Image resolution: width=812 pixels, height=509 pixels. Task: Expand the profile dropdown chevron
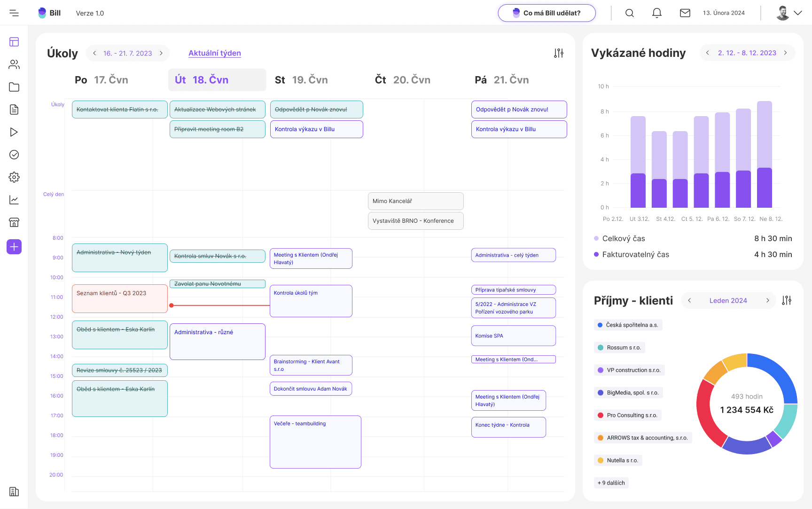coord(798,13)
